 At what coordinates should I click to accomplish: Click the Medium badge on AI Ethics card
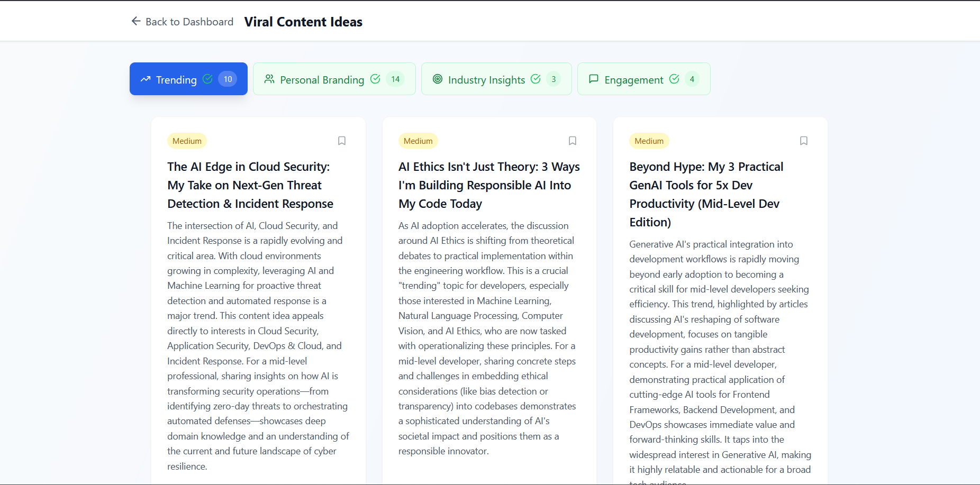coord(418,141)
